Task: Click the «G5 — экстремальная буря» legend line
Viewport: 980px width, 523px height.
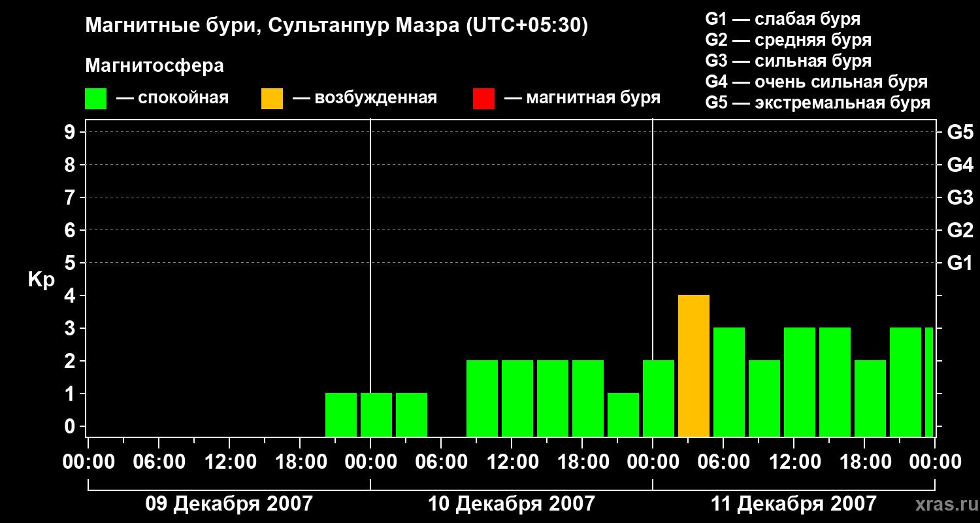Action: pyautogui.click(x=818, y=103)
